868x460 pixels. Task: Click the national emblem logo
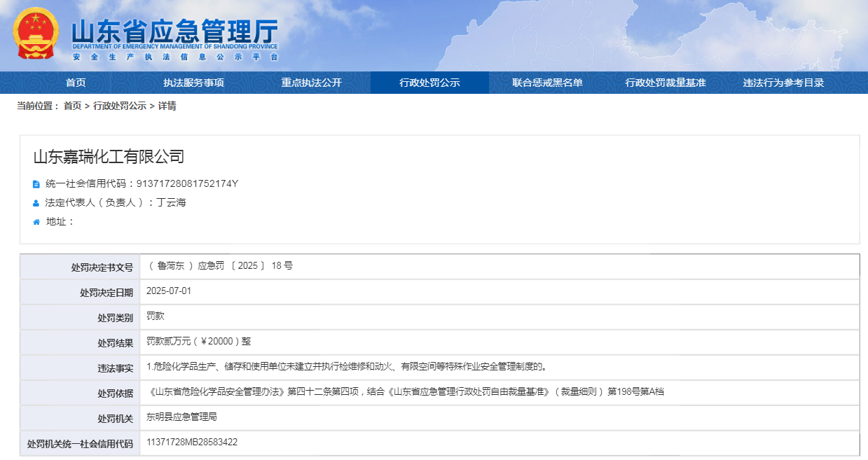tap(36, 34)
